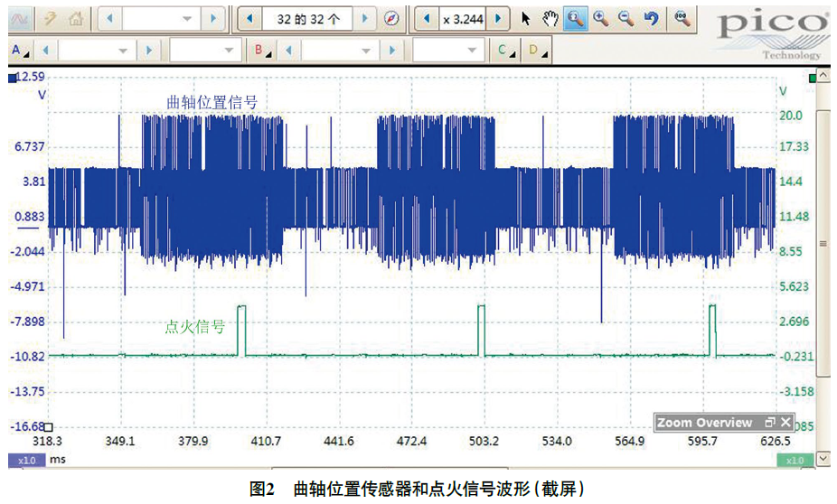Click the 503.2 time axis value
The image size is (837, 504).
click(x=484, y=441)
